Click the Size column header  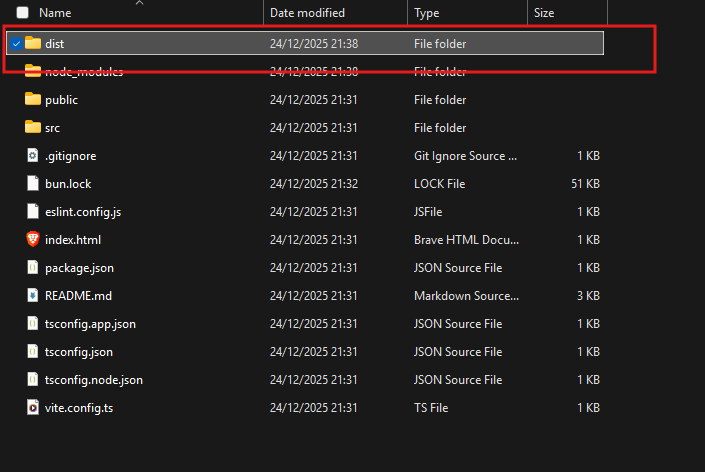(544, 13)
